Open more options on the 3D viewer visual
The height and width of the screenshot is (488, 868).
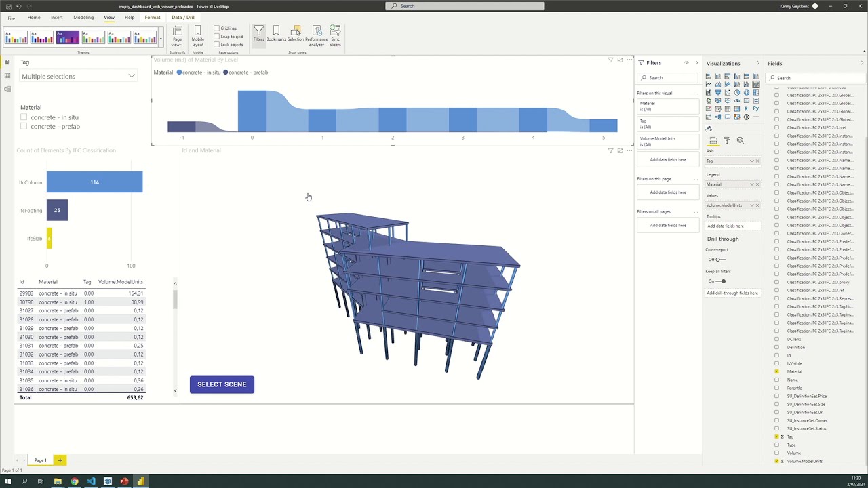click(x=629, y=150)
